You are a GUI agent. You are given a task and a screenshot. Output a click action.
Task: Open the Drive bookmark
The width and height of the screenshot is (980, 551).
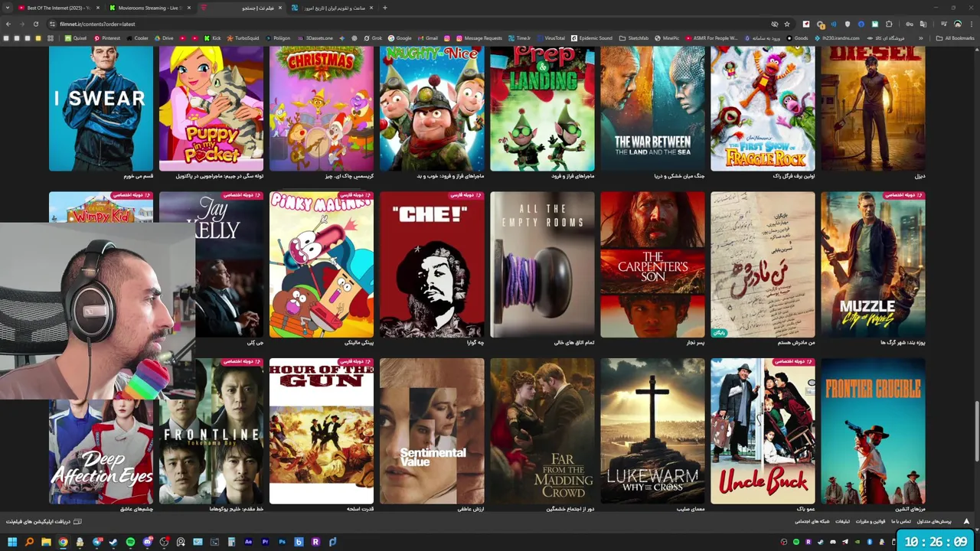point(163,37)
